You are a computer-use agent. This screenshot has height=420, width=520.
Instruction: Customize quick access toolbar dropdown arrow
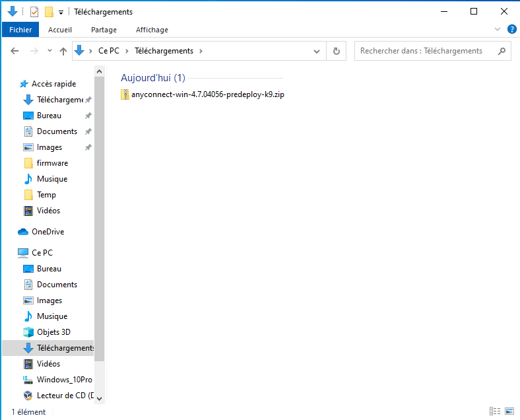coord(61,12)
